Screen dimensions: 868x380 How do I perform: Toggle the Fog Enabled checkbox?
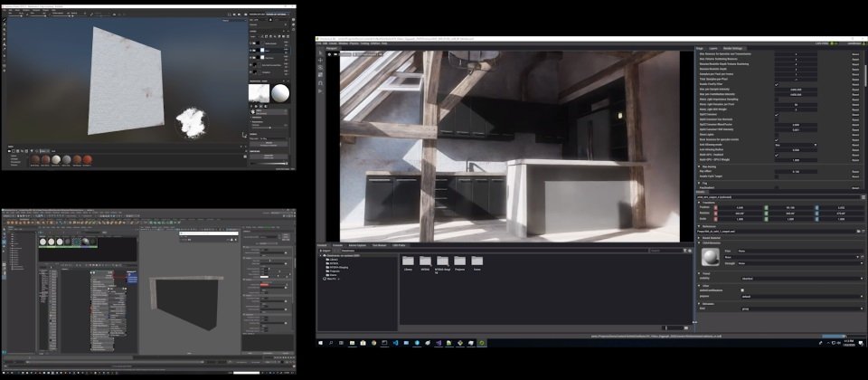coord(777,188)
